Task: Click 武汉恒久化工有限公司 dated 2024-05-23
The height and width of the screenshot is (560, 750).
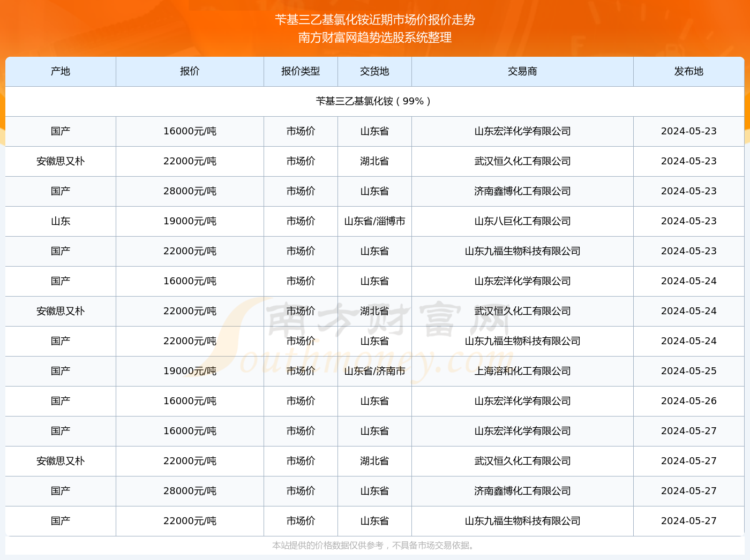Action: coord(522,161)
